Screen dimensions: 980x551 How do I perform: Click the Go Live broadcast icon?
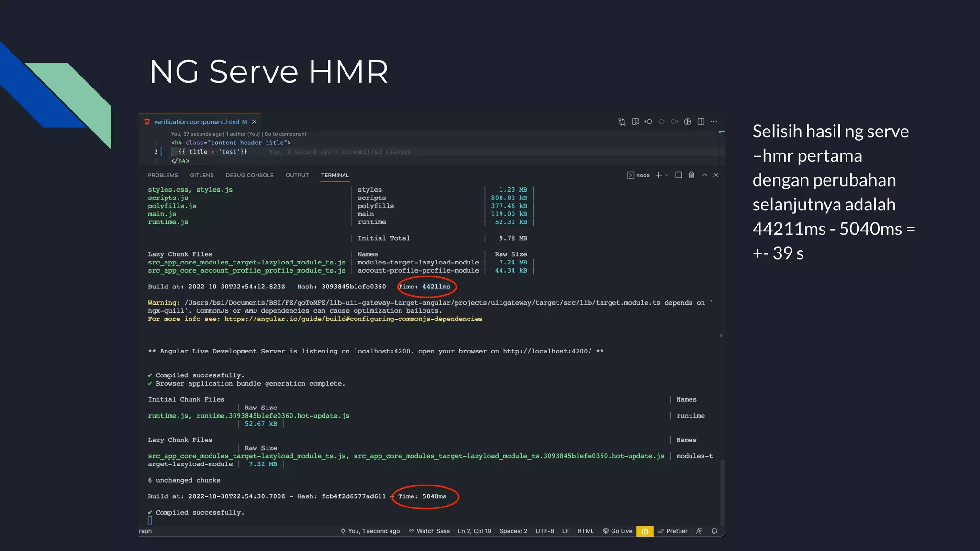tap(606, 531)
